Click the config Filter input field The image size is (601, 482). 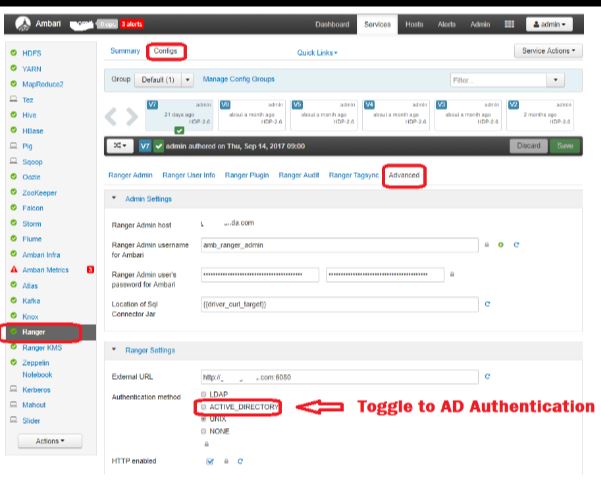click(x=498, y=80)
